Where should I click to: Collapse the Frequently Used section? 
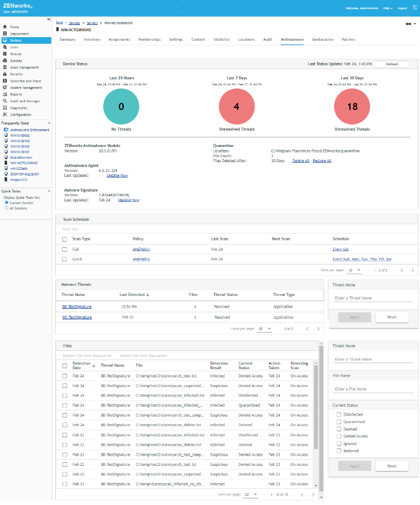(x=49, y=123)
